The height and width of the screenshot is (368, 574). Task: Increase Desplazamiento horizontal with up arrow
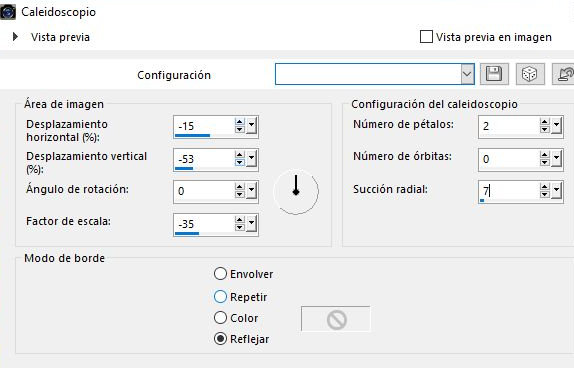tap(239, 122)
